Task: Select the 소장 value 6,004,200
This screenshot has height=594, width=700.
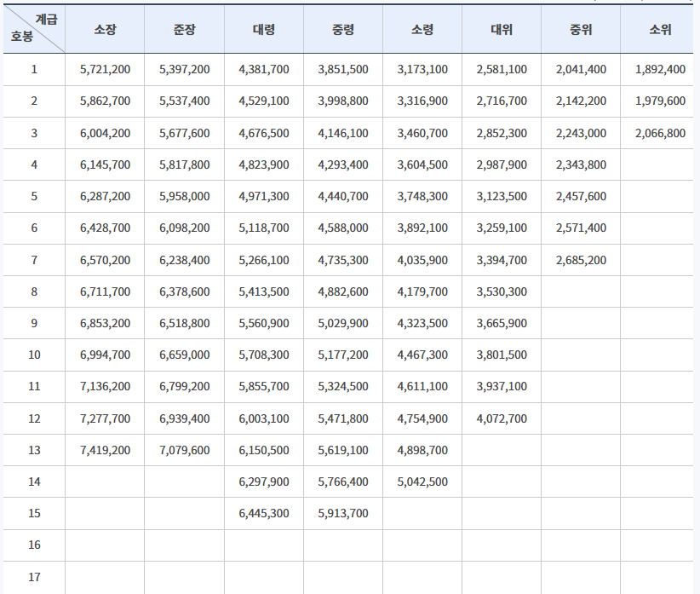Action: tap(106, 133)
